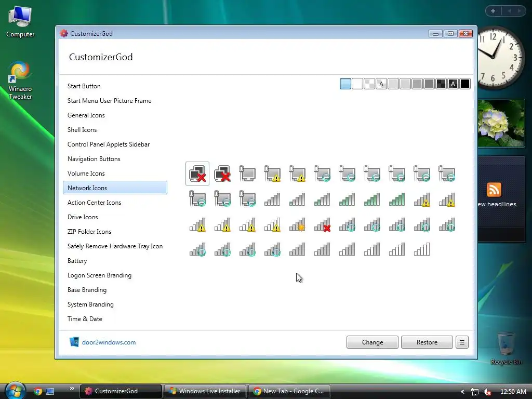
Task: Switch to Windows Live Installer taskbar button
Action: (x=205, y=391)
